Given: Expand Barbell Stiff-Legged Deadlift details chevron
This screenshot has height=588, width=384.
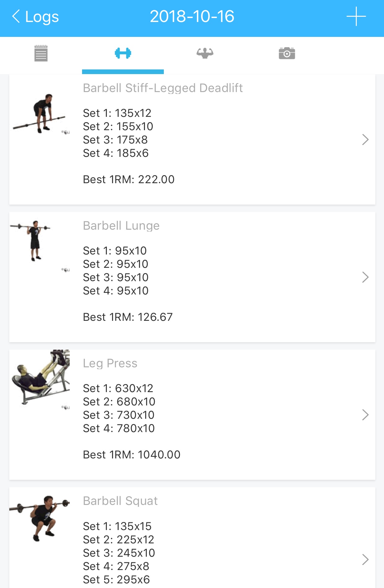Looking at the screenshot, I should (365, 139).
